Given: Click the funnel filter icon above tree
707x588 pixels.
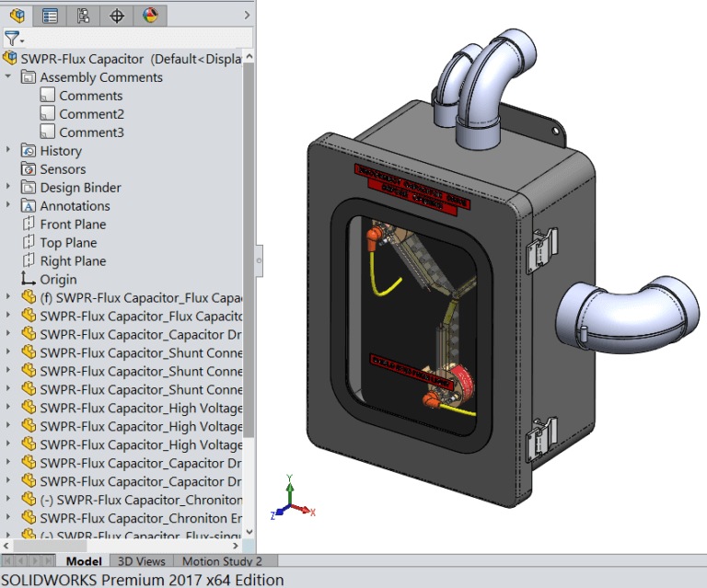Looking at the screenshot, I should pos(12,39).
